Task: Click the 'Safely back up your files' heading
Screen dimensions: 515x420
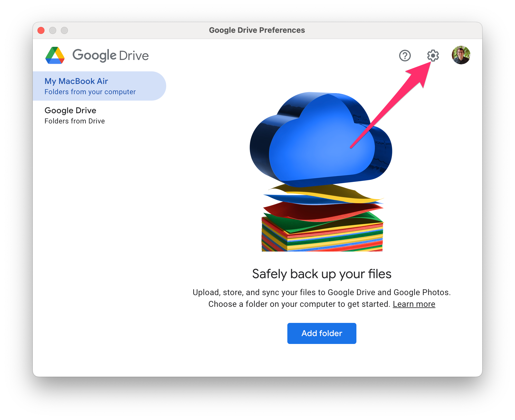Action: click(322, 274)
